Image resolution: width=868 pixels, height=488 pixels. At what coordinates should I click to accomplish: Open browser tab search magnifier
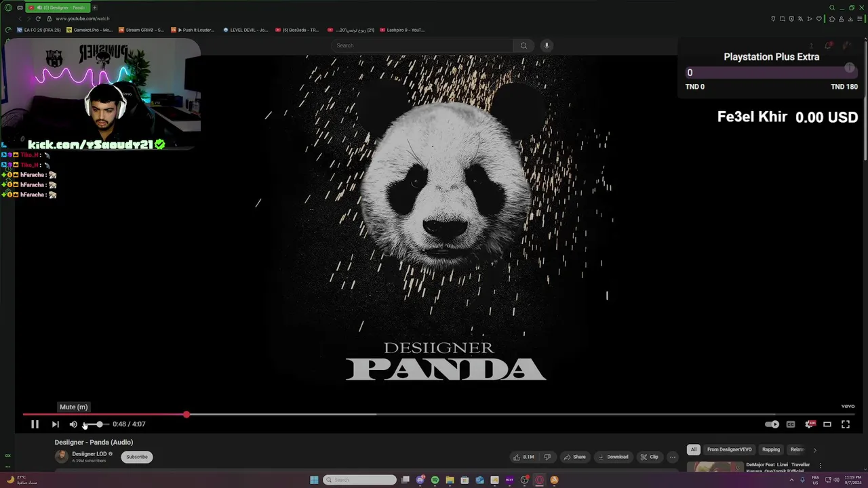pos(832,7)
